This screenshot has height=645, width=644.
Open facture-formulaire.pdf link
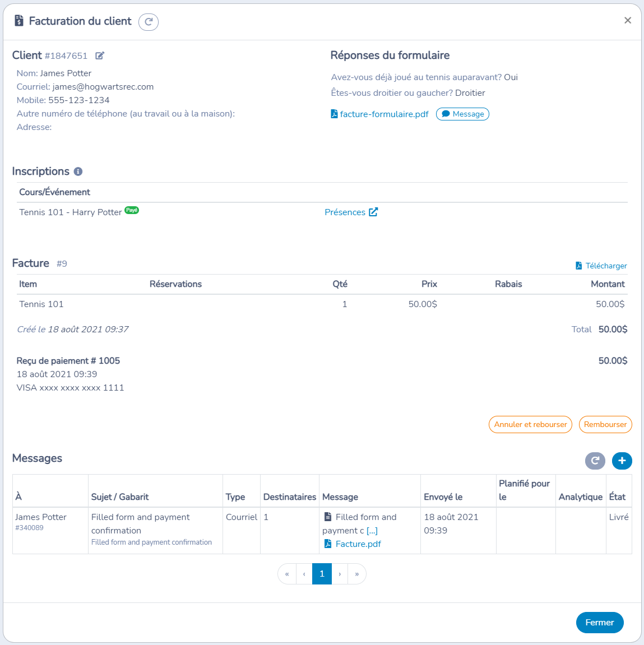click(384, 114)
